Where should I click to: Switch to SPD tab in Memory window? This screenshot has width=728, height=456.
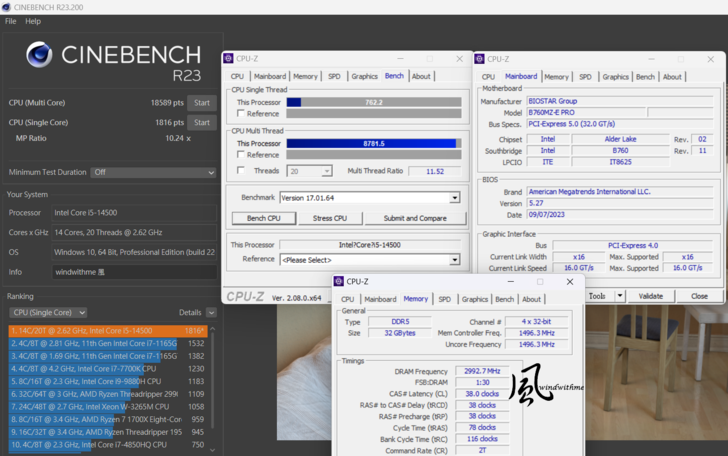pyautogui.click(x=444, y=299)
